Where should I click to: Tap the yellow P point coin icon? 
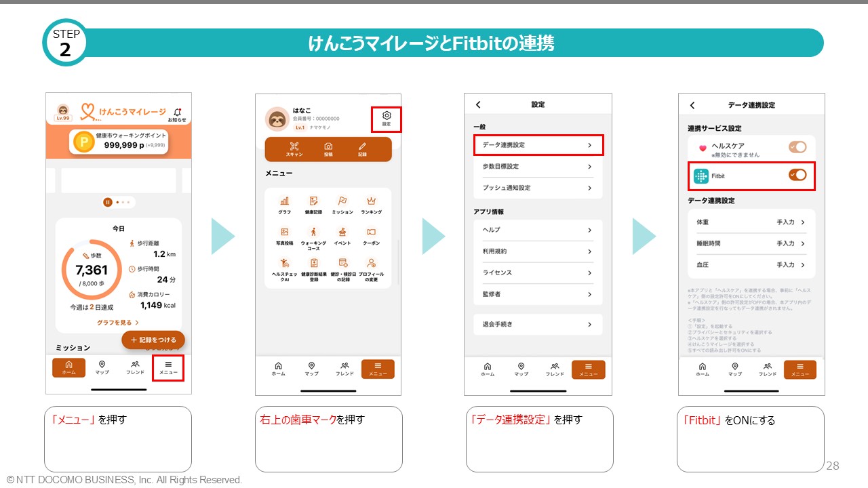[83, 141]
